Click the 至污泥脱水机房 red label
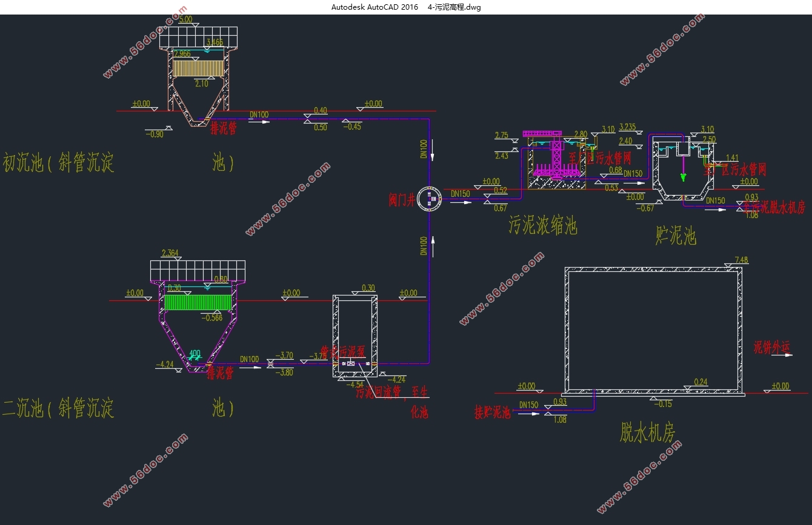 (774, 207)
